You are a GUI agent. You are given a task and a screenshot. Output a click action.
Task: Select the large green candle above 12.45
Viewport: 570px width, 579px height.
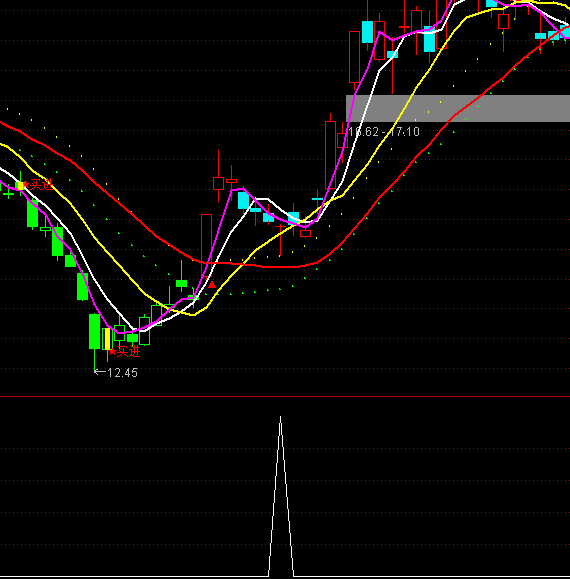pyautogui.click(x=95, y=331)
